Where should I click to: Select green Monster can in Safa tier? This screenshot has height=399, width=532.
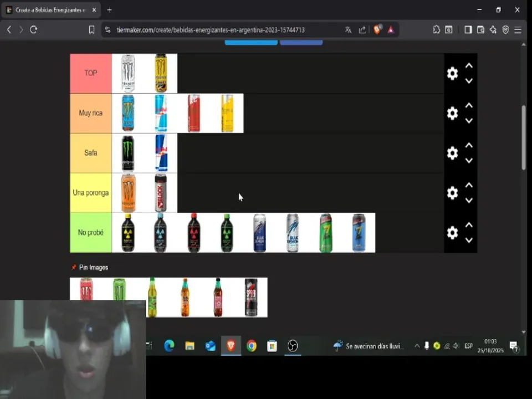(128, 153)
